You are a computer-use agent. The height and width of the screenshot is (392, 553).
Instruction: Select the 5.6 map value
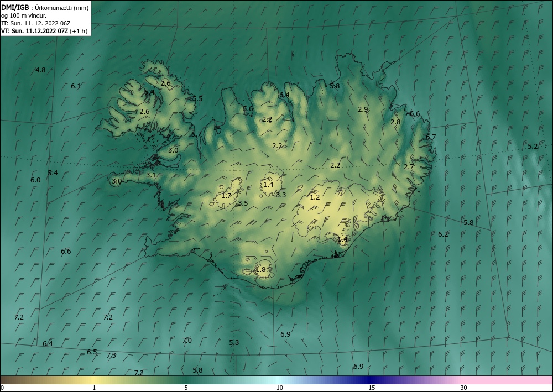[x=248, y=109]
